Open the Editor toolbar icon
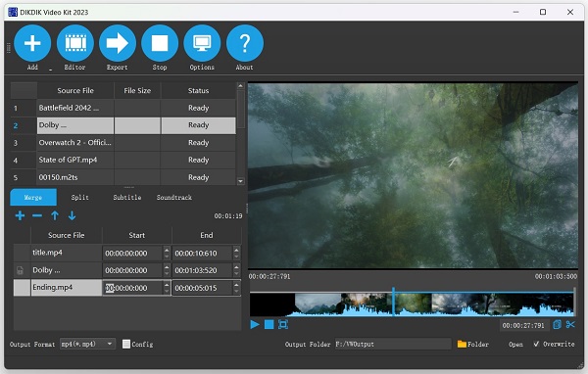The image size is (588, 374). coord(75,43)
